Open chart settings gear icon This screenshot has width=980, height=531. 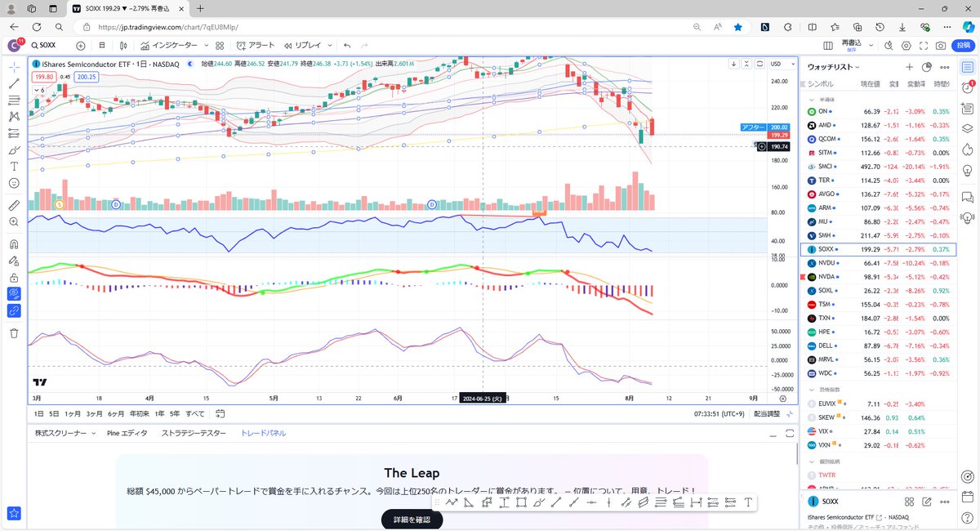tap(906, 46)
